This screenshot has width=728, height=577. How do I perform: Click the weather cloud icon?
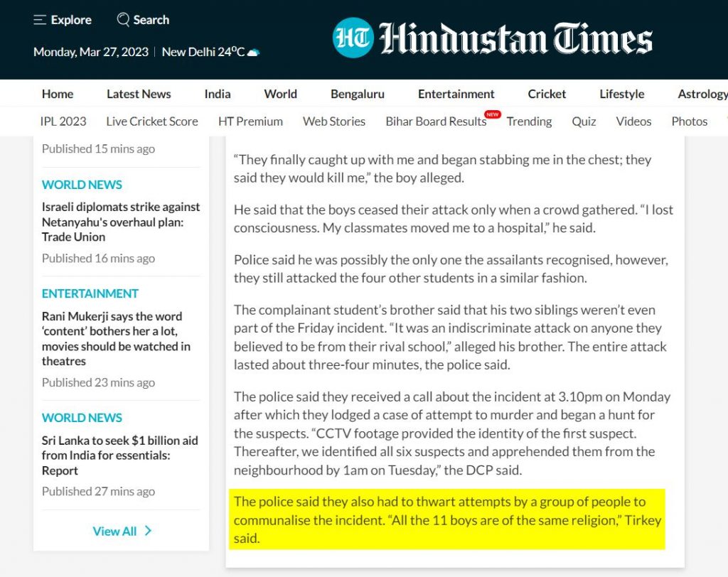click(253, 53)
